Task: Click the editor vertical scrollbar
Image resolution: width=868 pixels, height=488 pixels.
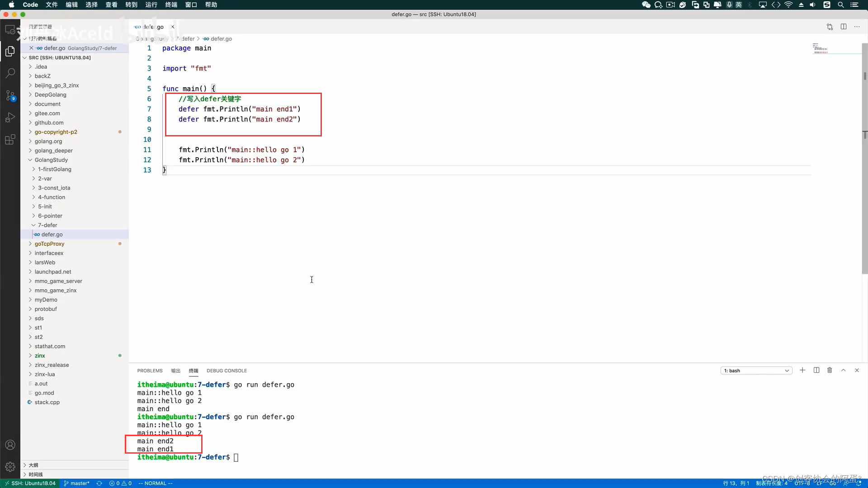Action: 864,158
